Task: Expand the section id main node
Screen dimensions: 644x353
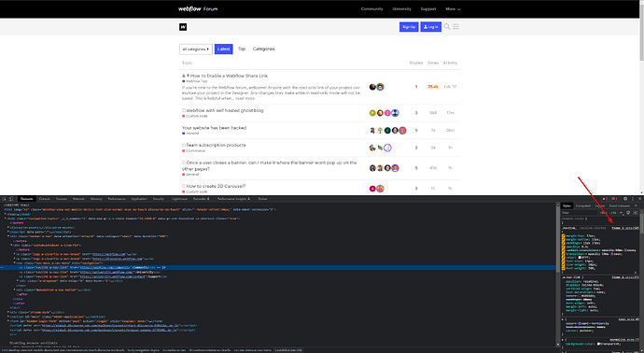Action: [x=8, y=317]
